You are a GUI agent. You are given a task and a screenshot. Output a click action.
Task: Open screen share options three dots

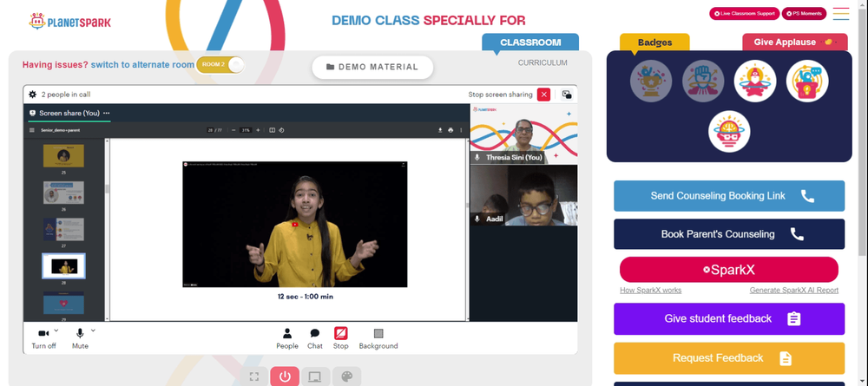[x=106, y=113]
